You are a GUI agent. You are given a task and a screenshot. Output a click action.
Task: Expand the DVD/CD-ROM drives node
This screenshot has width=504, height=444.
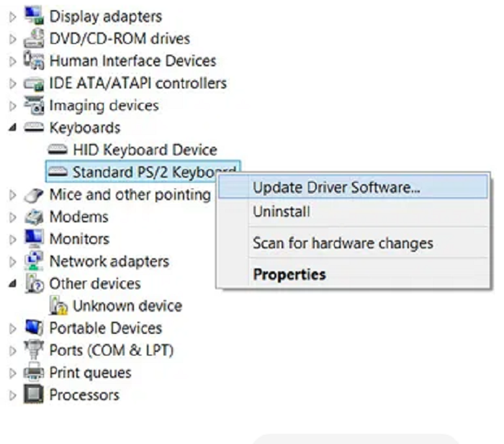click(x=12, y=39)
